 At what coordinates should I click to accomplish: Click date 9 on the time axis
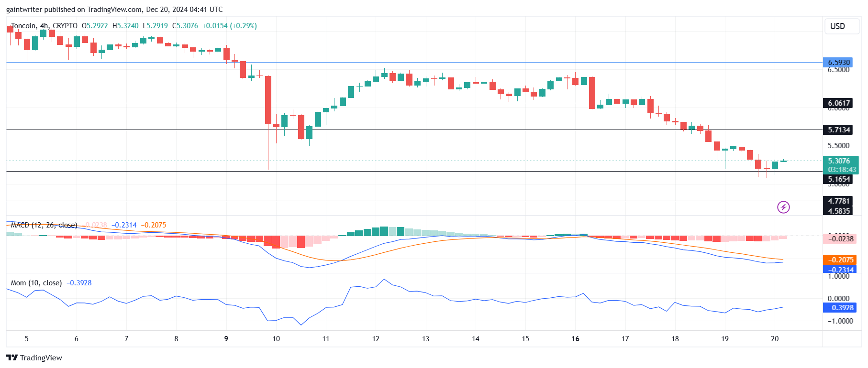pyautogui.click(x=226, y=339)
